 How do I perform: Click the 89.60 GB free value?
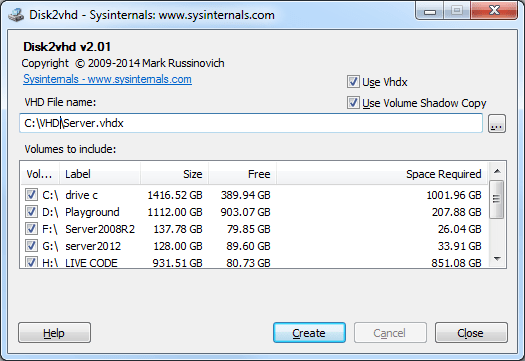coord(248,246)
